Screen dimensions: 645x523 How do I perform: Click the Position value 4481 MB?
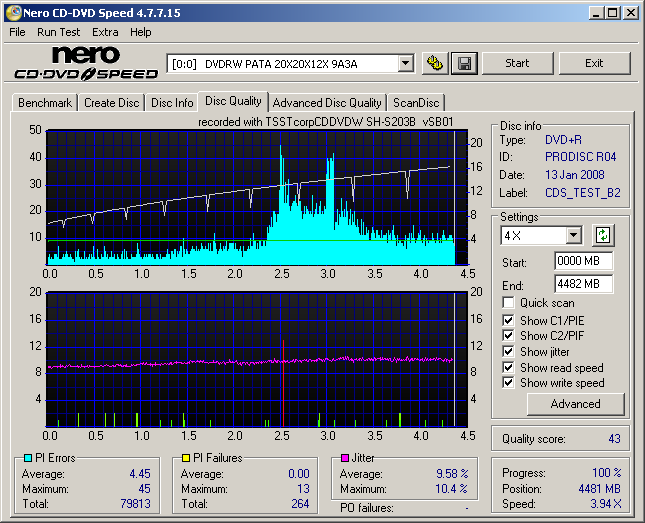point(599,489)
